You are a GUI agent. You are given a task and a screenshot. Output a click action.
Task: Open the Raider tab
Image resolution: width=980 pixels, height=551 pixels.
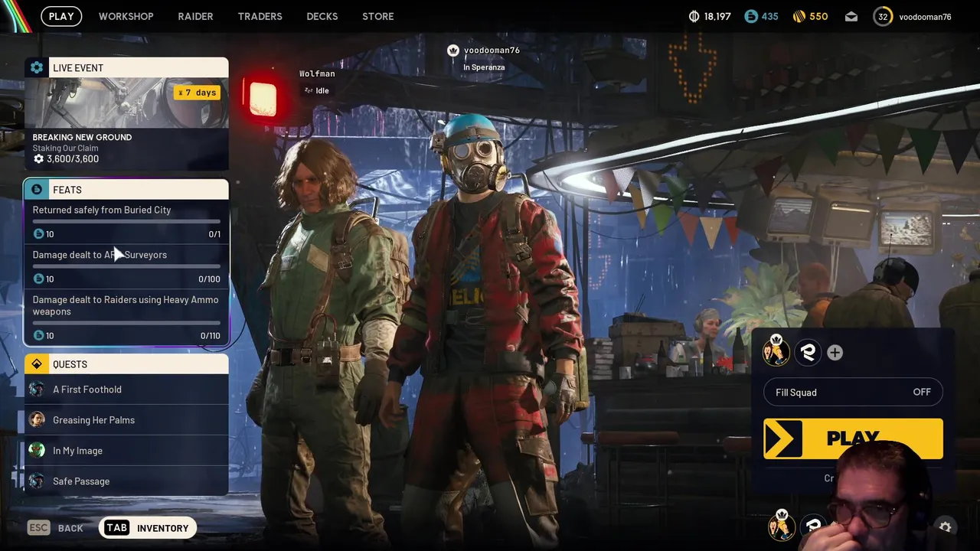point(195,16)
